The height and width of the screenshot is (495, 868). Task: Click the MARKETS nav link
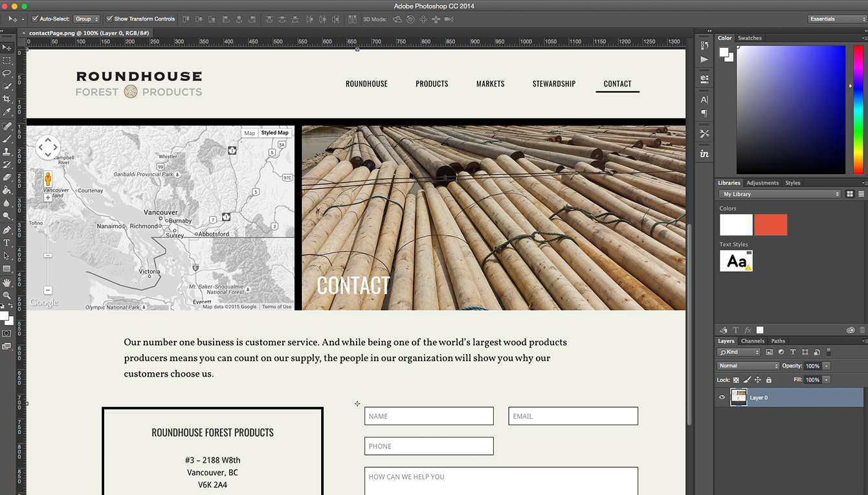(490, 83)
